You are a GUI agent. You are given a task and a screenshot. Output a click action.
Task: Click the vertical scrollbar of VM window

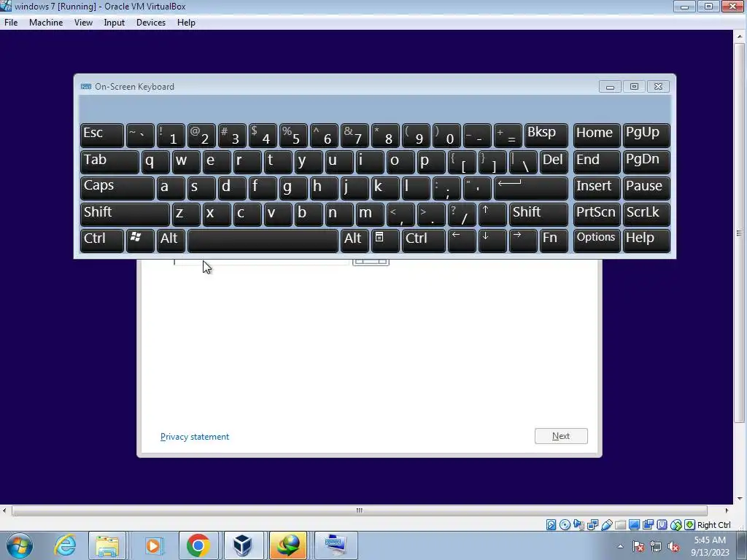(x=740, y=233)
